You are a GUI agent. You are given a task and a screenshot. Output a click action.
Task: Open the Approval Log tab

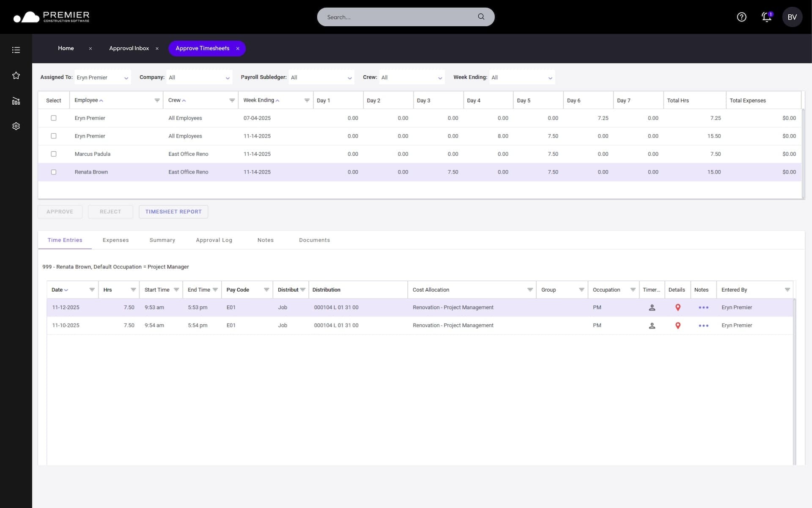pos(214,240)
